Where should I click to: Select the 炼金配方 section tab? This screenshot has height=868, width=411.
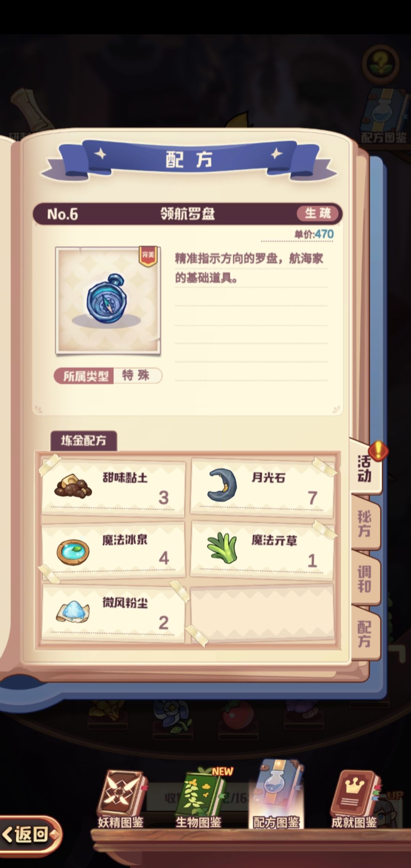point(84,441)
